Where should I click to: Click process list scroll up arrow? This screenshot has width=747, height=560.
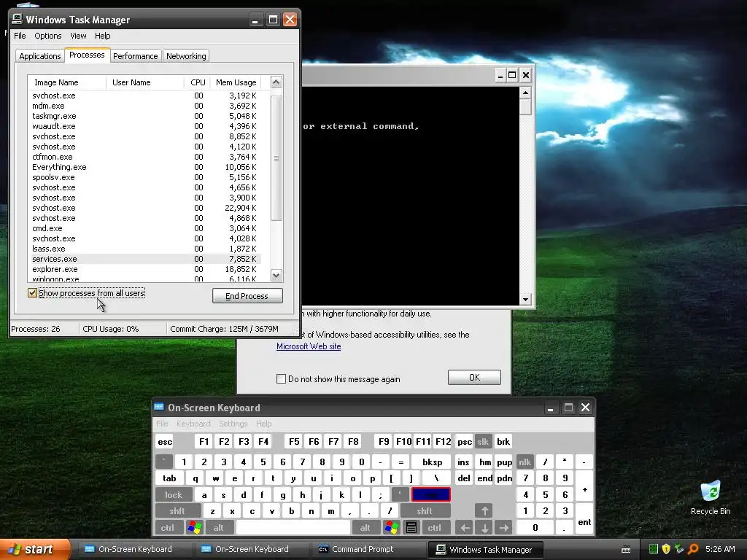point(276,82)
